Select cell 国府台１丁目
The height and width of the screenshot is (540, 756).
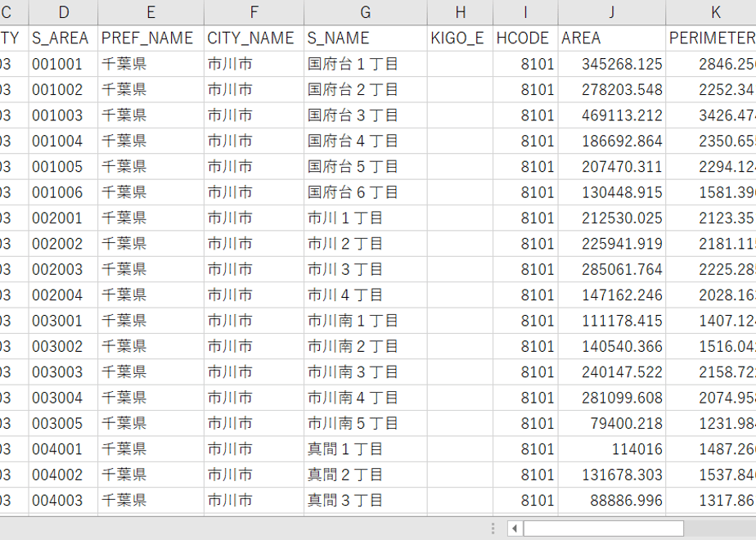point(366,64)
